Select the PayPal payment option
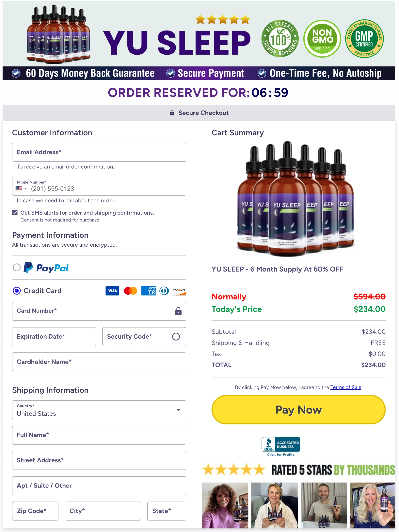399x532 pixels. click(17, 267)
